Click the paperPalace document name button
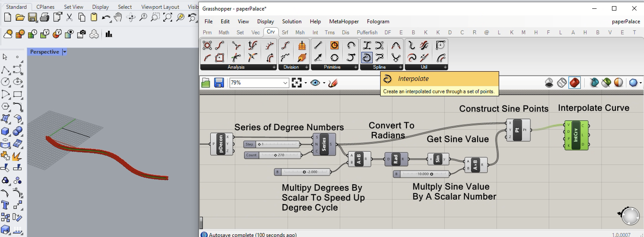Screen dimensions: 644x237 [x=626, y=22]
